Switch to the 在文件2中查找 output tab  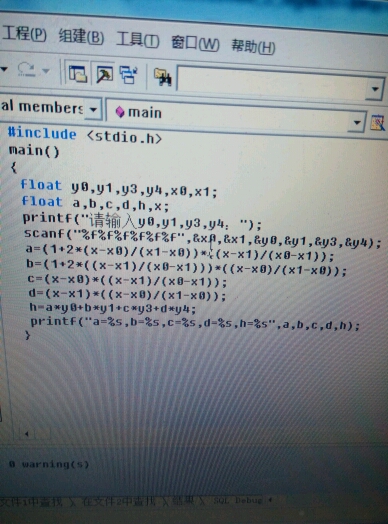coord(119,501)
